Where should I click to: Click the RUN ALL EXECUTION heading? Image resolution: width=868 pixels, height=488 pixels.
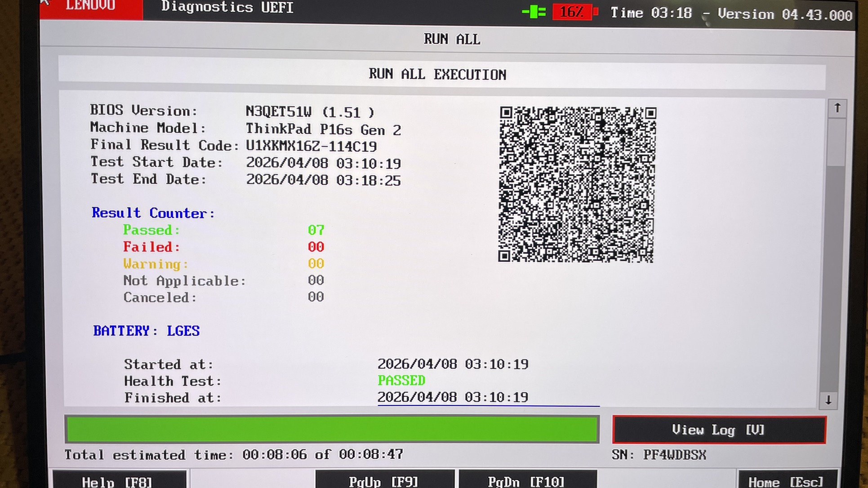[x=437, y=75]
